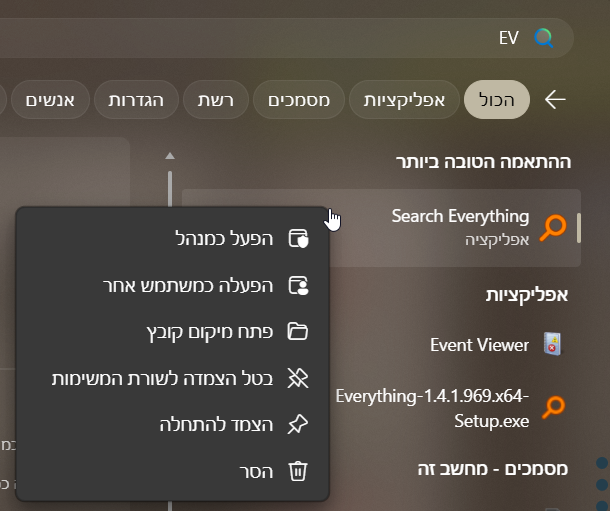This screenshot has width=610, height=511.
Task: Go back using the left arrow
Action: (555, 99)
